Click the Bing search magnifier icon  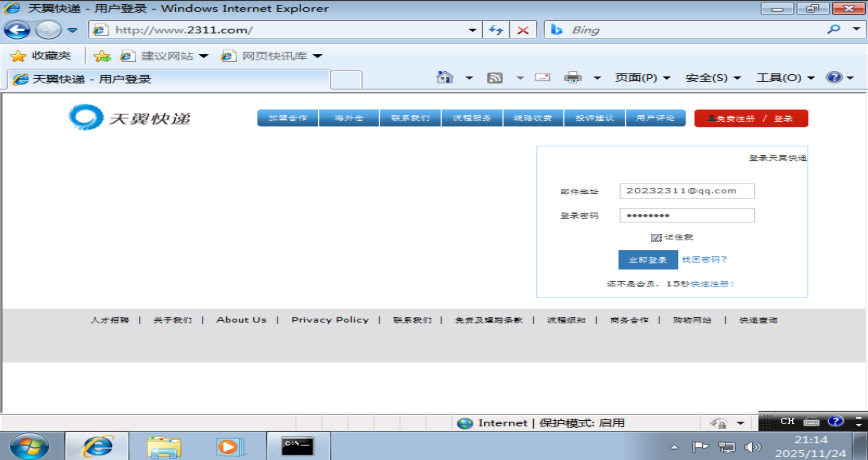(834, 30)
